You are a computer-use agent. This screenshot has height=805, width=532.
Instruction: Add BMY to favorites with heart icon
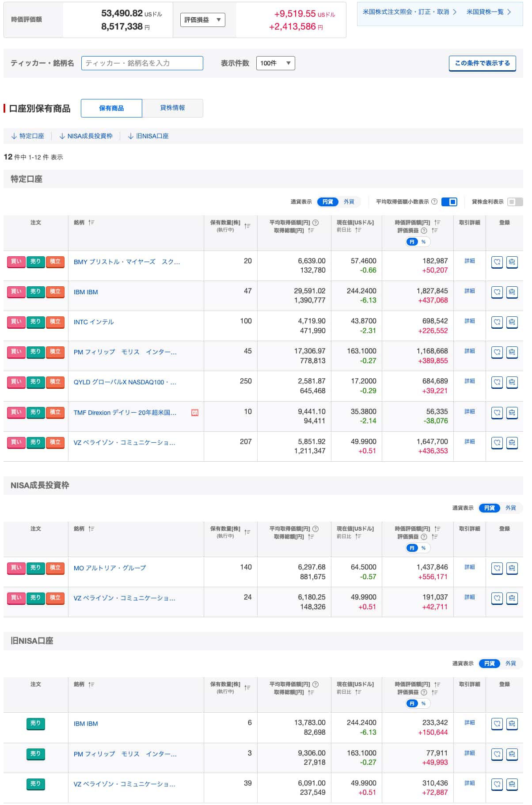497,262
